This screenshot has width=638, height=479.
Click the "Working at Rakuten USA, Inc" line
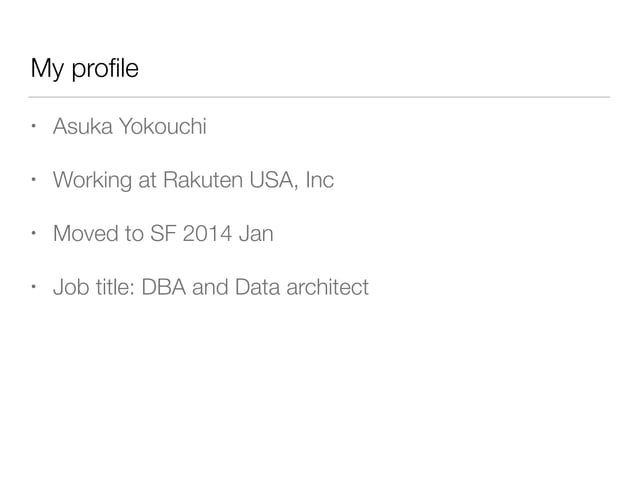193,181
